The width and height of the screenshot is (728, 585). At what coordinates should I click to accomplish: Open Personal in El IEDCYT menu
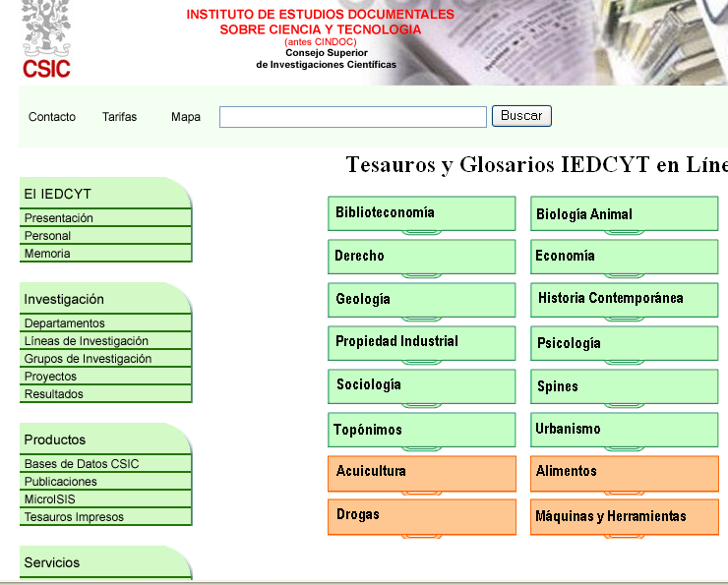point(105,235)
